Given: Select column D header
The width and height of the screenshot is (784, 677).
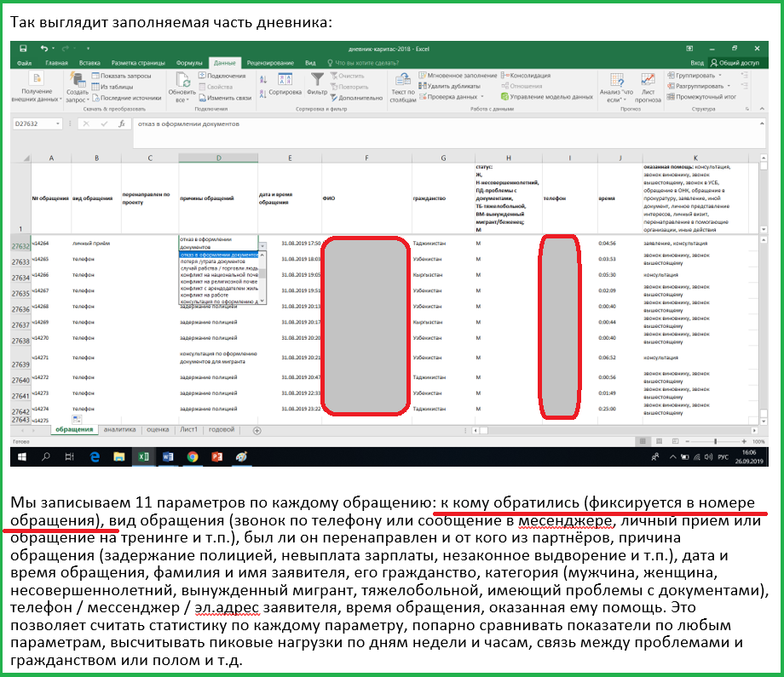Looking at the screenshot, I should tap(218, 158).
